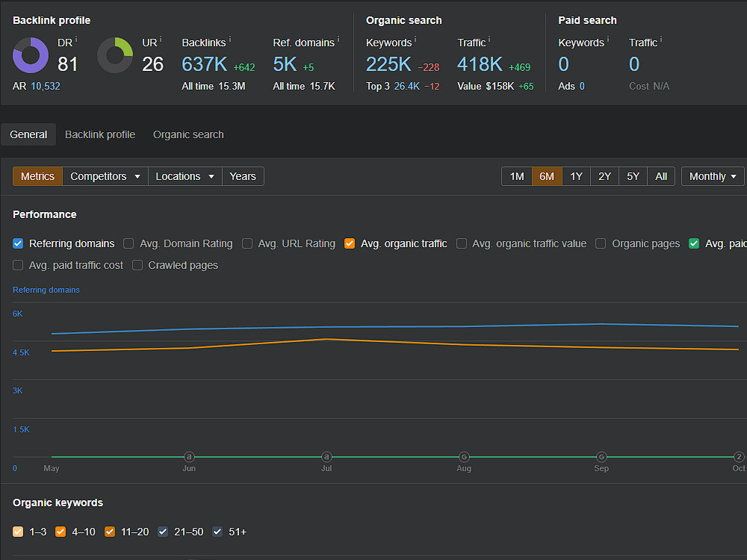Click the orange organic traffic chart line
The width and height of the screenshot is (747, 560).
pos(395,343)
